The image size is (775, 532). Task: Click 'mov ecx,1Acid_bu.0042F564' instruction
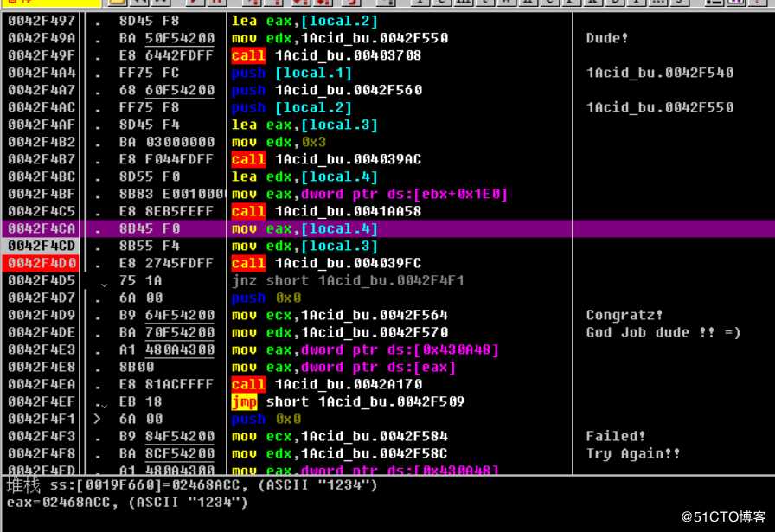pyautogui.click(x=340, y=316)
